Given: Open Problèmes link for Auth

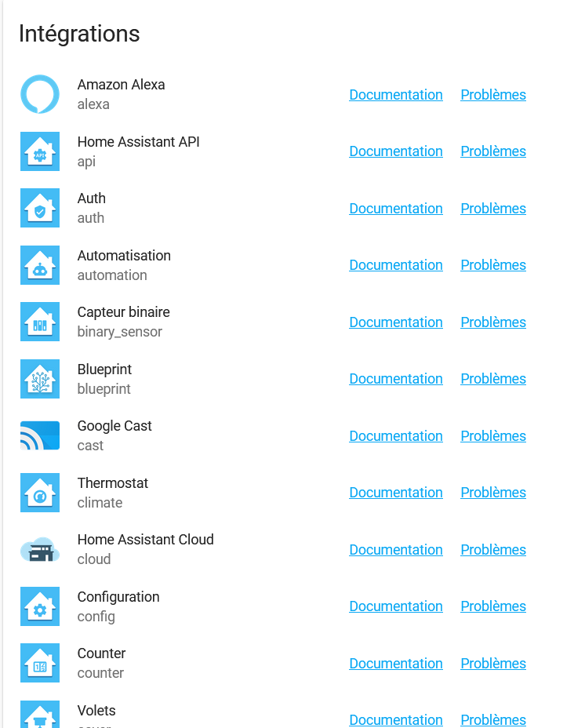Looking at the screenshot, I should (x=493, y=209).
